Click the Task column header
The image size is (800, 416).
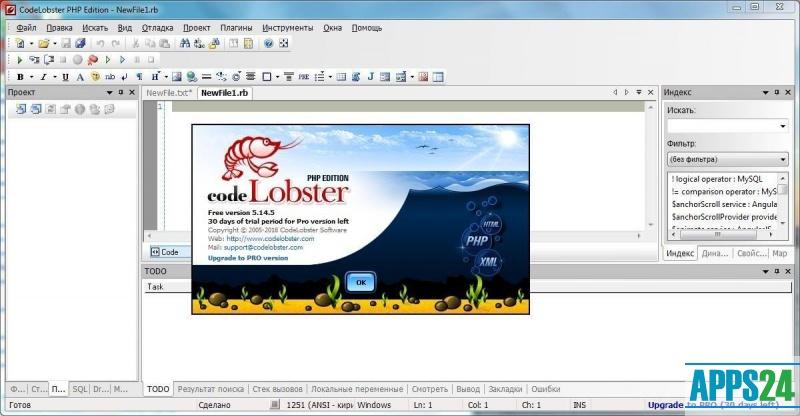click(x=155, y=287)
